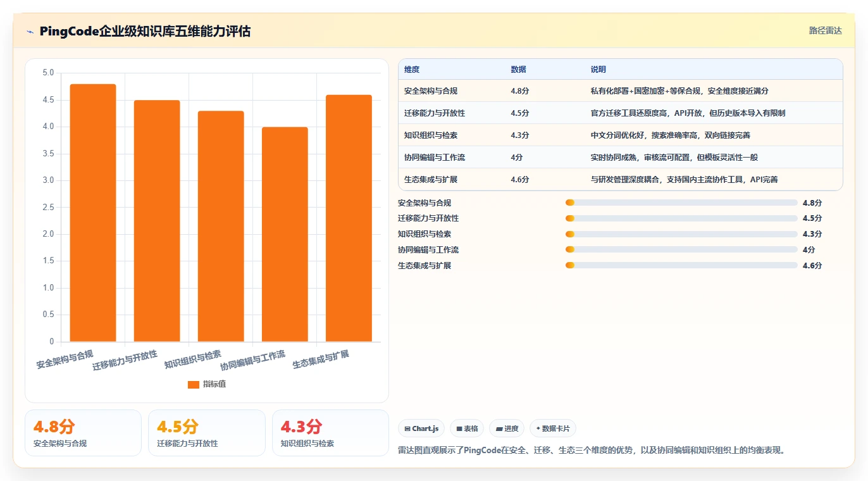Screen dimensions: 868x481
Task: Click the description starting 与研发管理深度耦合
Action: (684, 180)
